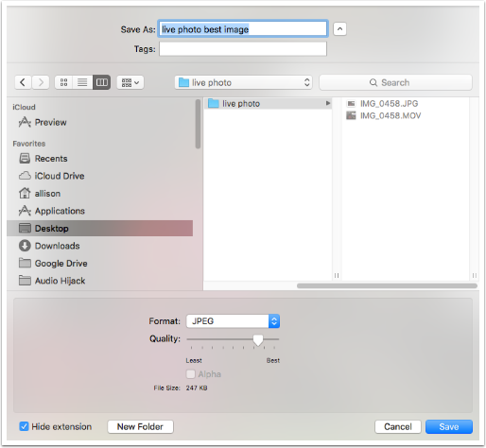
Task: Tick the Alpha checkbox
Action: (x=191, y=374)
